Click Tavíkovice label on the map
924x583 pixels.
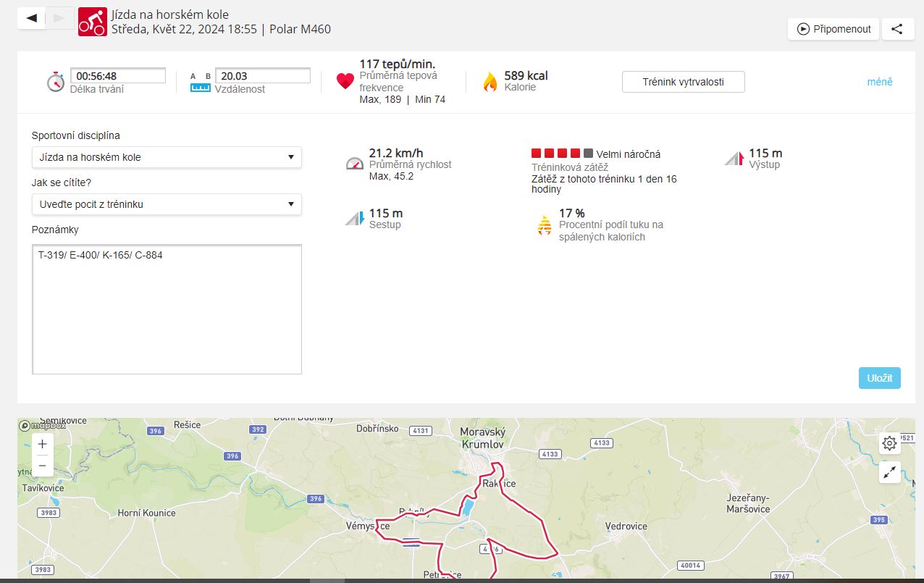point(43,488)
